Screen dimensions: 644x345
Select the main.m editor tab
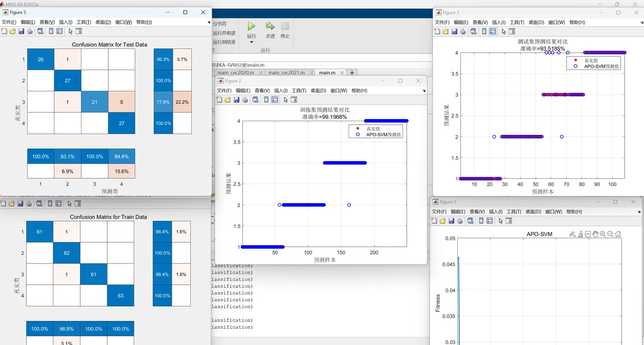(x=327, y=73)
